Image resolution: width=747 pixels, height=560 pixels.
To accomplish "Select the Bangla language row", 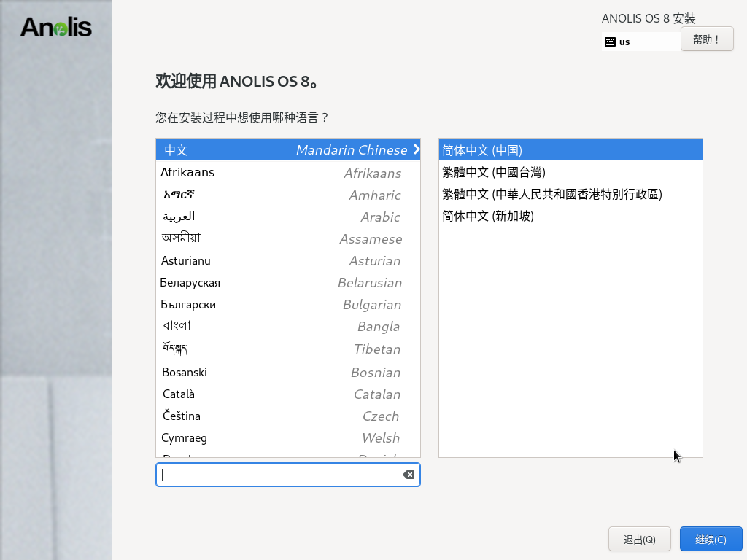I will 287,326.
